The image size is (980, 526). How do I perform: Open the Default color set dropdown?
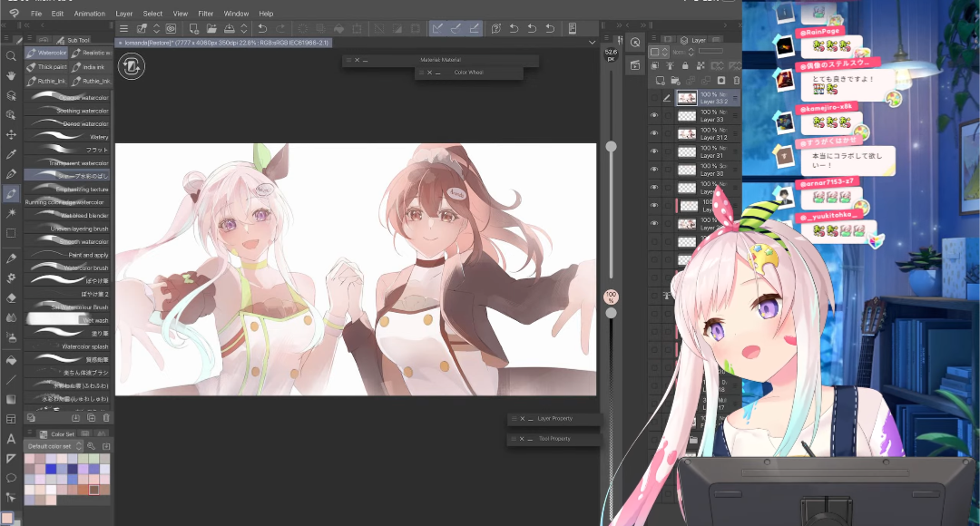point(54,446)
